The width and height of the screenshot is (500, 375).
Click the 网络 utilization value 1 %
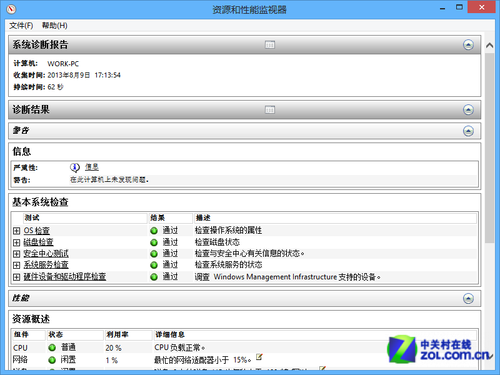point(112,360)
